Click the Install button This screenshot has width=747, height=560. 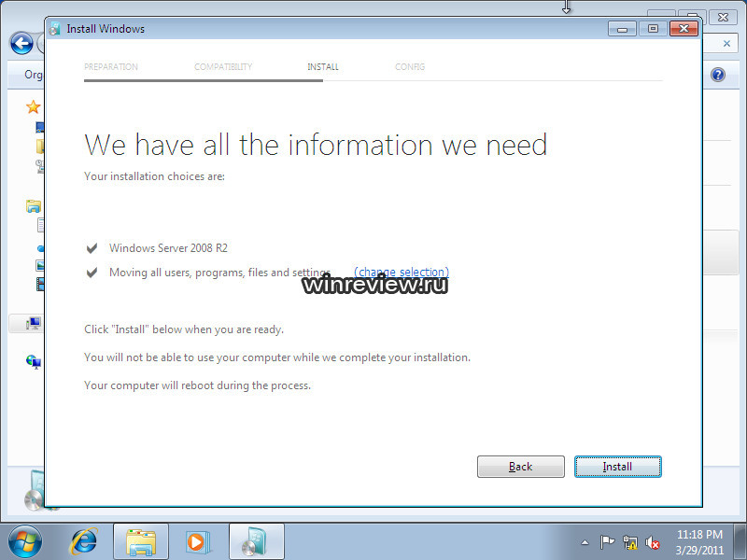tap(617, 467)
